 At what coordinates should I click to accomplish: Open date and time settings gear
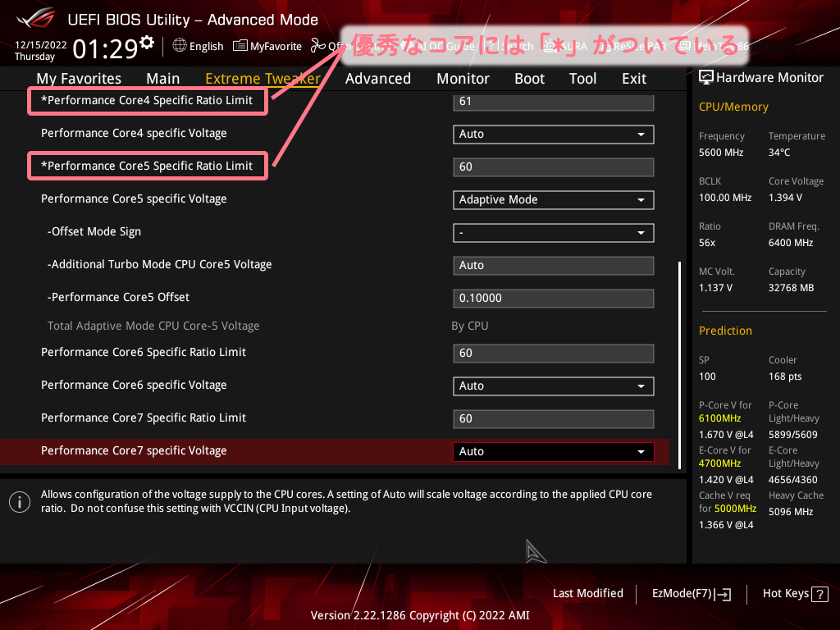[x=147, y=43]
